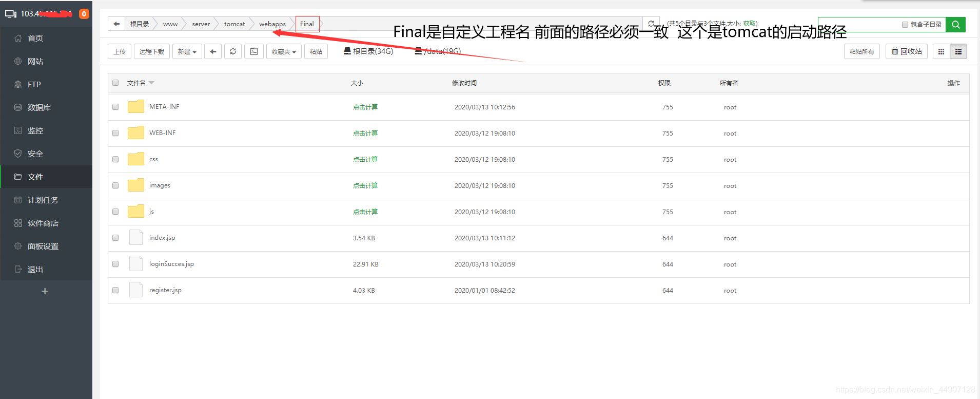Check the register.jsp row checkbox

coord(115,290)
